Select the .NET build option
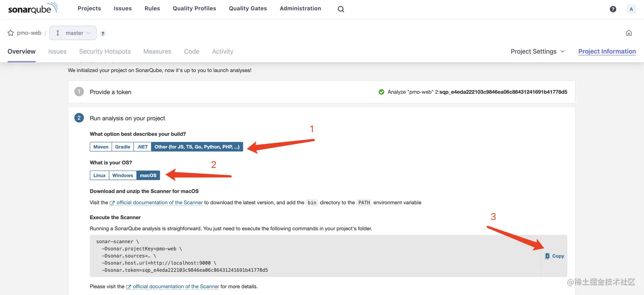The height and width of the screenshot is (295, 644). 142,147
